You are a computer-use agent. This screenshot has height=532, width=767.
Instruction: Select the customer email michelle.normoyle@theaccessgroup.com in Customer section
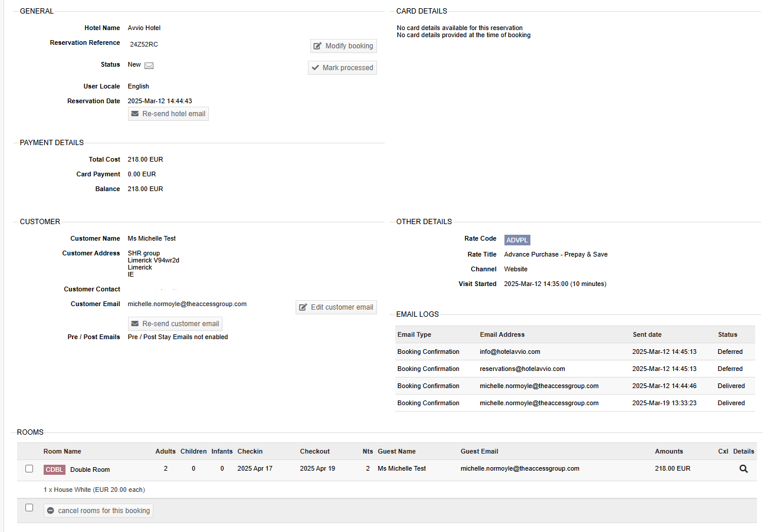187,304
